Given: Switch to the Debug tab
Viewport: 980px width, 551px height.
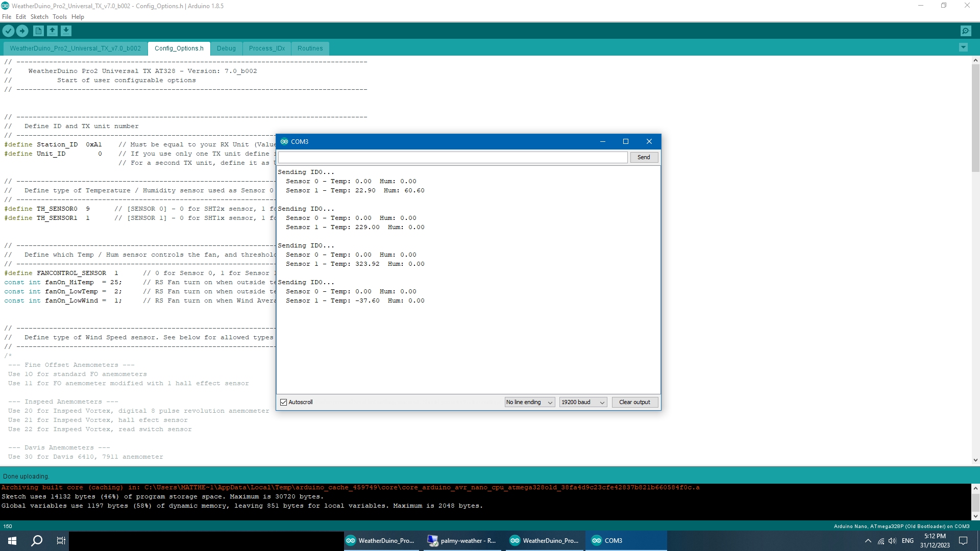Looking at the screenshot, I should coord(226,48).
